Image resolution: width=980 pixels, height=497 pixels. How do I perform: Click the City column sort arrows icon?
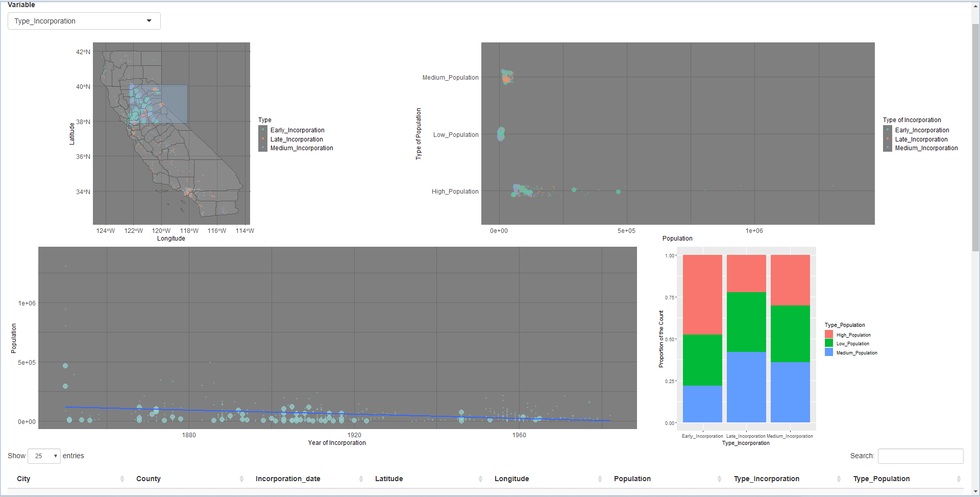click(122, 479)
